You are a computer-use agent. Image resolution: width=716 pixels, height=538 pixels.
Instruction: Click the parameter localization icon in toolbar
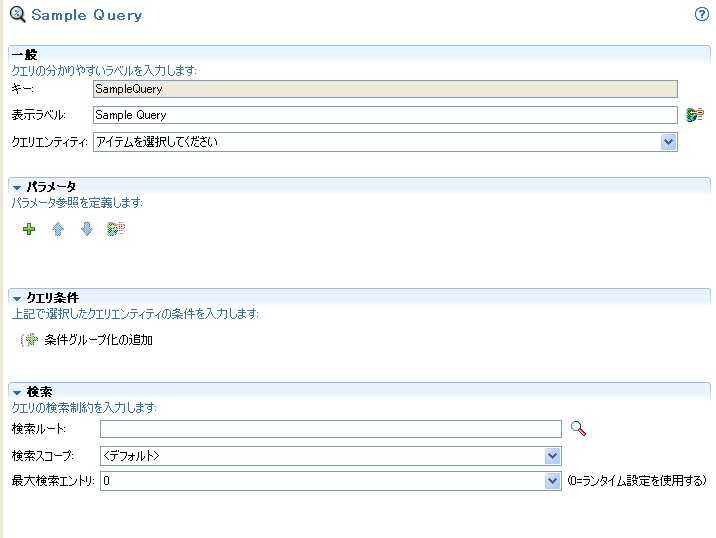click(x=116, y=229)
